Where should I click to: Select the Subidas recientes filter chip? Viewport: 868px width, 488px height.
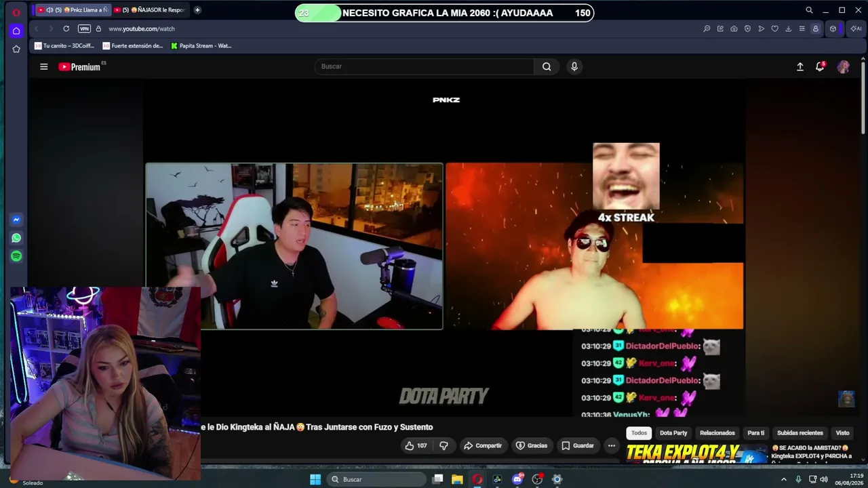click(800, 432)
